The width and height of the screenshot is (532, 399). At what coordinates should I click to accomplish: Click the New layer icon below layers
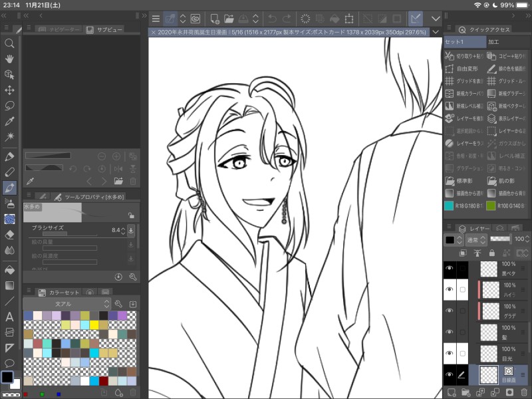[x=452, y=393]
